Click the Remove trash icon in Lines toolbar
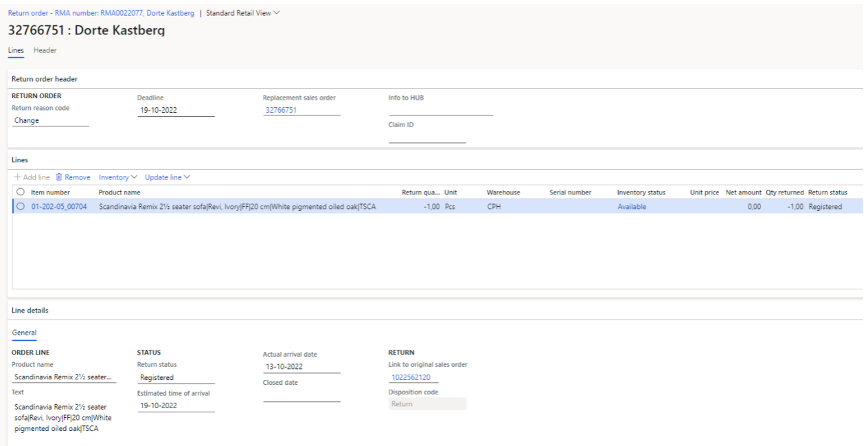868x446 pixels. pos(59,177)
